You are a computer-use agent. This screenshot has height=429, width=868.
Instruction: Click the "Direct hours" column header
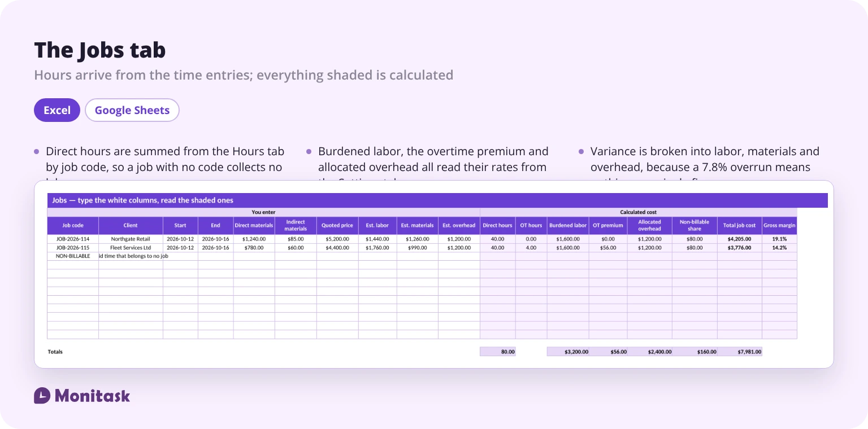click(x=497, y=226)
